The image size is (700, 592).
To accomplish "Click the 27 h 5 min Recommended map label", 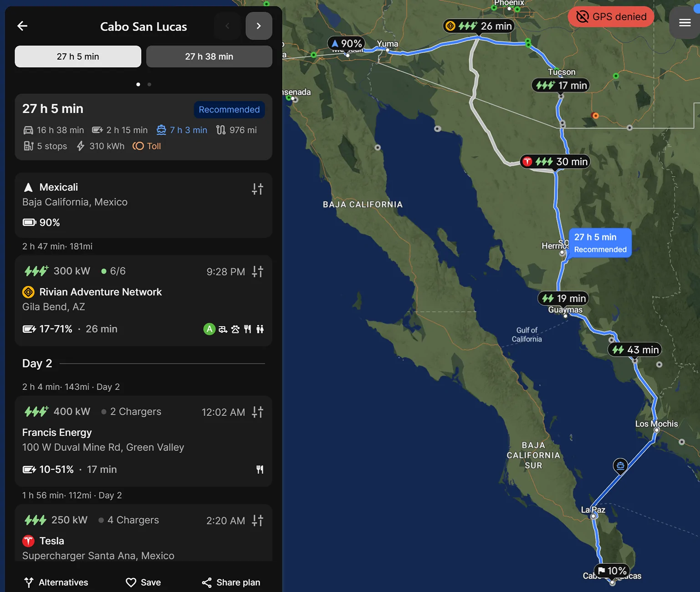I will (600, 243).
